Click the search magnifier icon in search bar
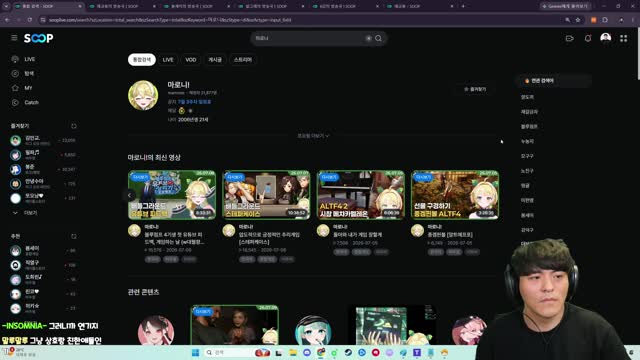Image resolution: width=640 pixels, height=360 pixels. 378,38
